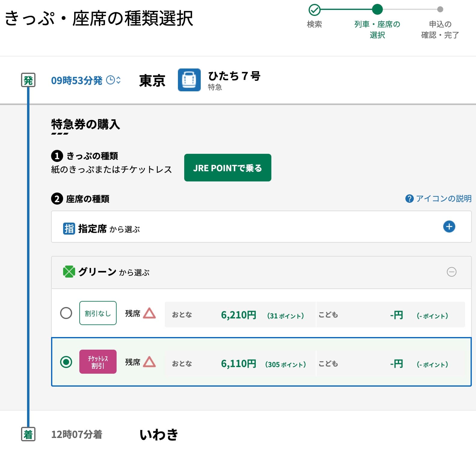Click the こども price in チケットレス割引 row
The image size is (476, 456).
pyautogui.click(x=396, y=363)
